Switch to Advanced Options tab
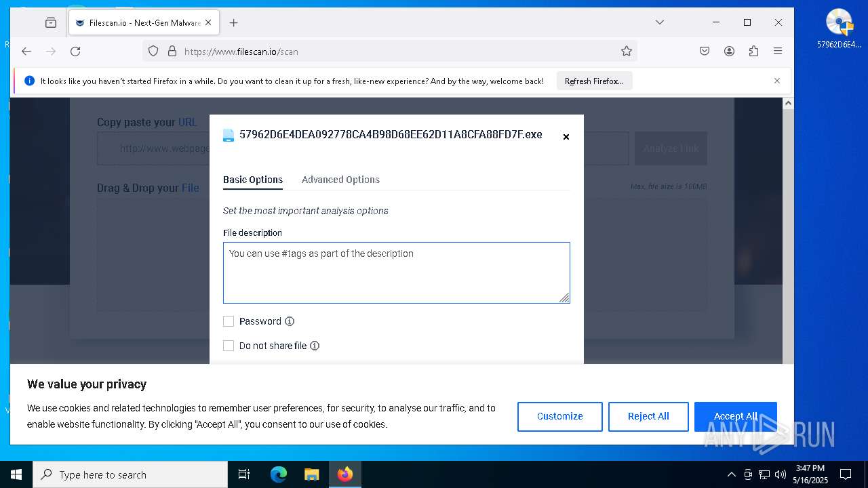The height and width of the screenshot is (488, 868). click(340, 180)
